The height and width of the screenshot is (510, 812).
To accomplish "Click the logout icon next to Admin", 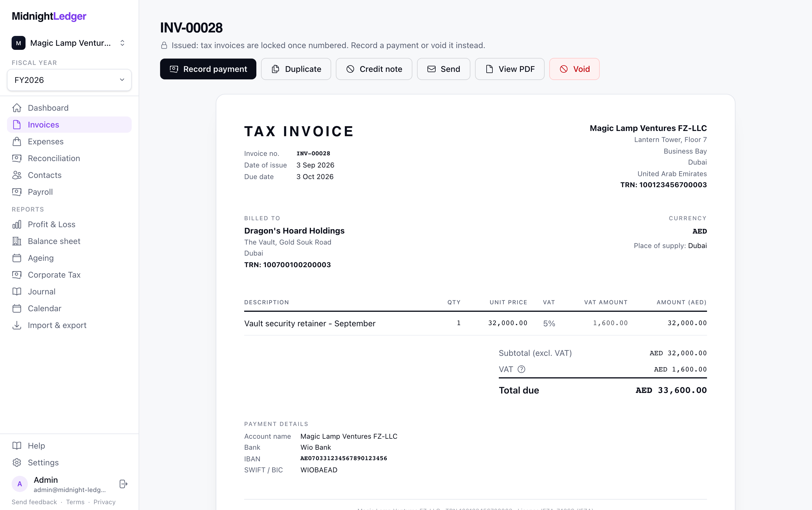I will [124, 484].
